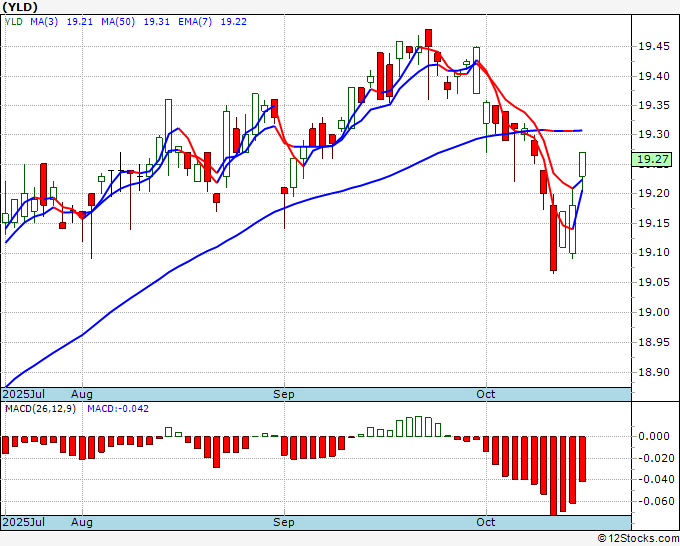680x546 pixels.
Task: Click the 19.10 price axis label
Action: [x=654, y=252]
